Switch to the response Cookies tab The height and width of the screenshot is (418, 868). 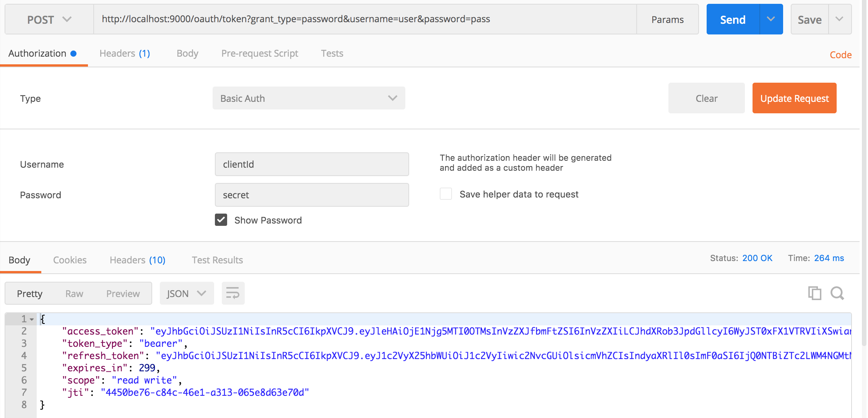(70, 260)
